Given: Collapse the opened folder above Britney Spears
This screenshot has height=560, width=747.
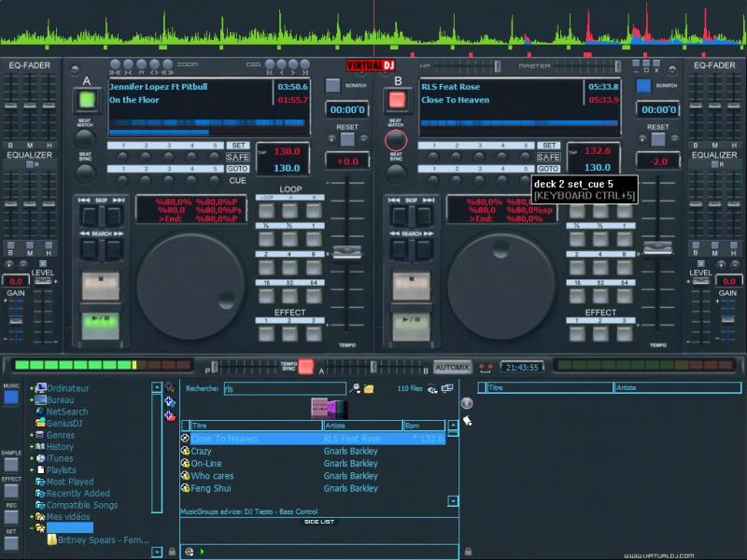Looking at the screenshot, I should pyautogui.click(x=32, y=528).
